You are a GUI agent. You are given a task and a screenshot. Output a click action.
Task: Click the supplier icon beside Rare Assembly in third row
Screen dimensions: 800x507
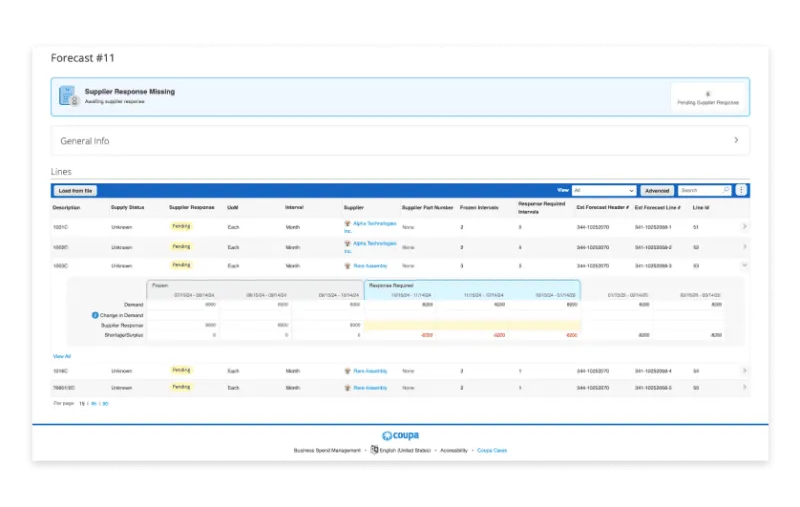tap(347, 266)
